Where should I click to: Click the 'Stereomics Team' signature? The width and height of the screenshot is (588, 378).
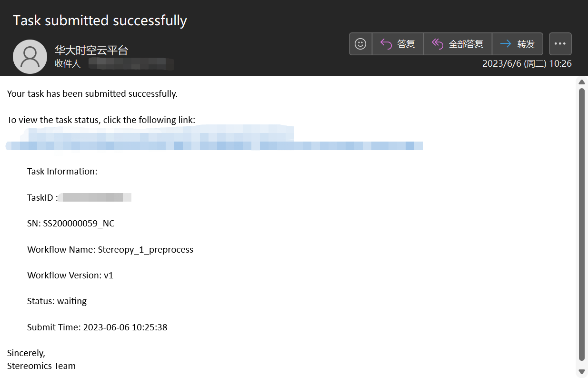41,366
